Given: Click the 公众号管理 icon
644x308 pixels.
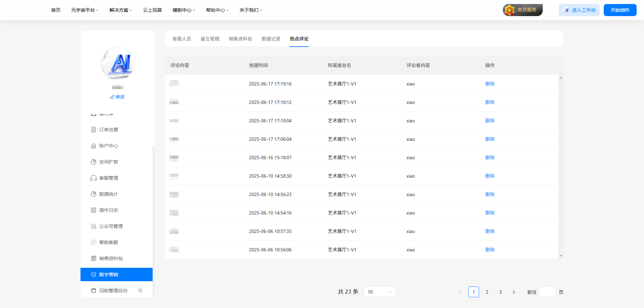Looking at the screenshot, I should click(x=94, y=226).
